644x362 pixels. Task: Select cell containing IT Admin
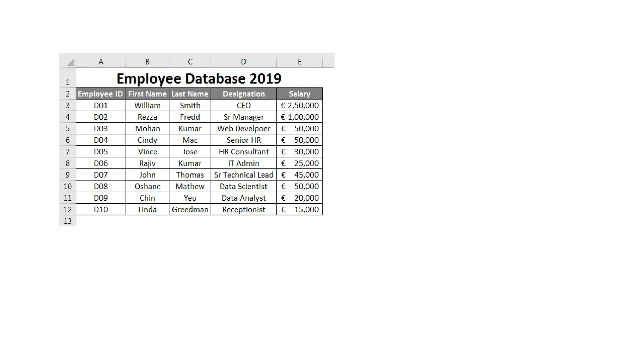pos(244,163)
